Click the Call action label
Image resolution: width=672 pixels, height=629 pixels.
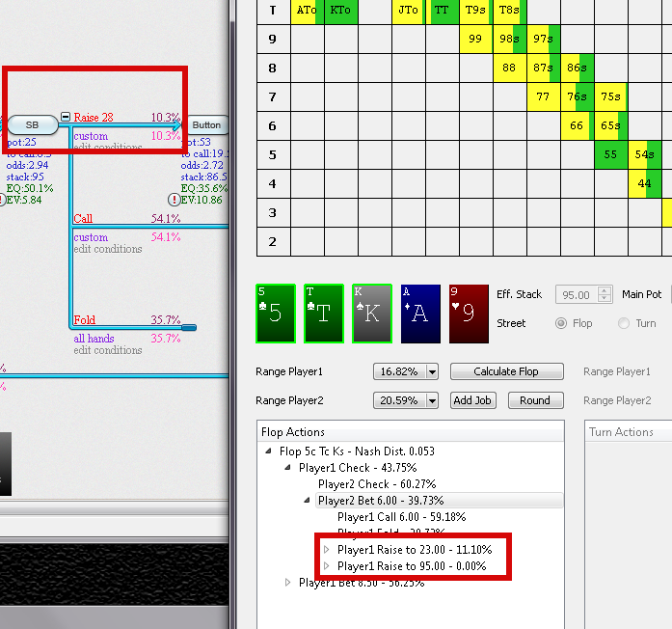(x=83, y=219)
